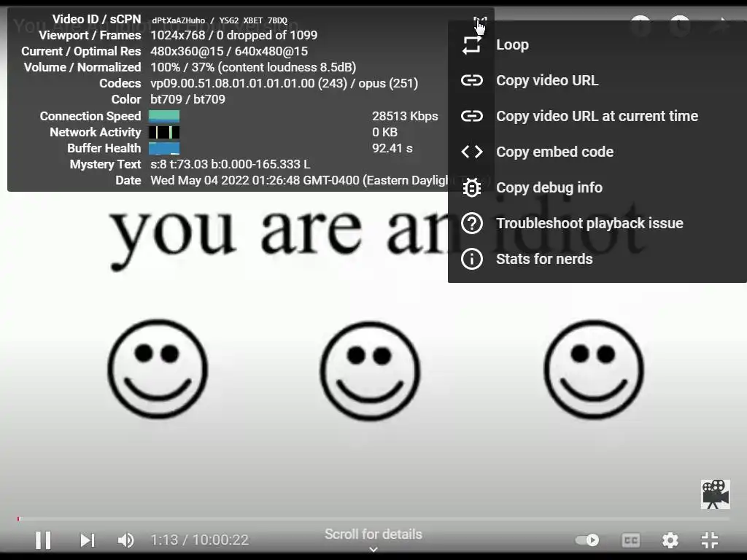The height and width of the screenshot is (560, 747).
Task: Click the info circle icon
Action: coord(472,259)
